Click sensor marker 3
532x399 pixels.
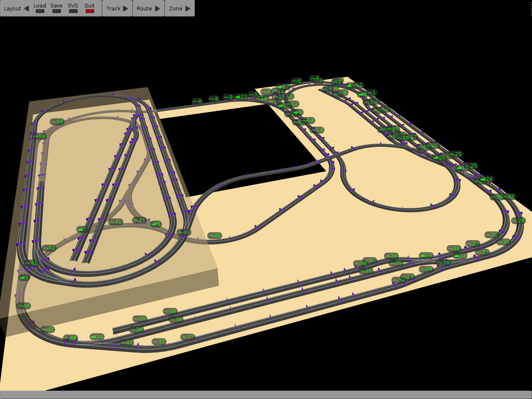(368, 102)
